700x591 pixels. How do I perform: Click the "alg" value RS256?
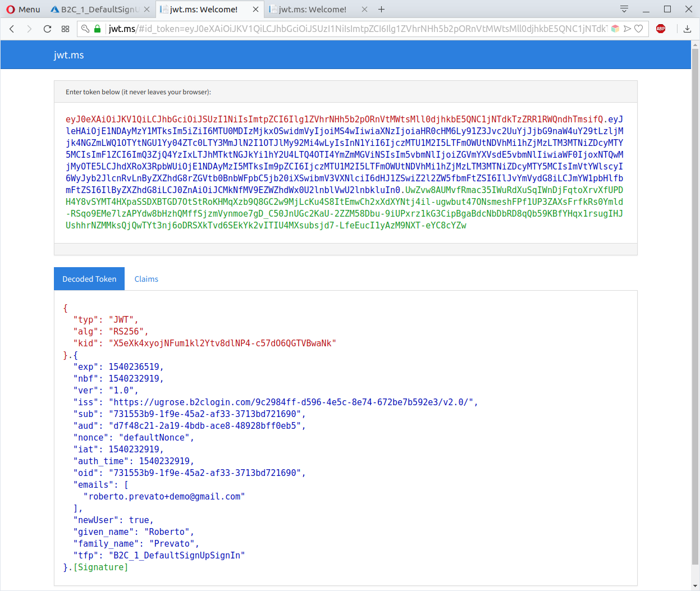126,331
